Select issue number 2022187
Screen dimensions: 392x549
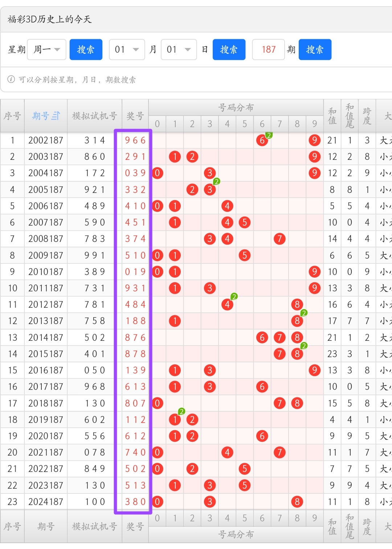(46, 469)
